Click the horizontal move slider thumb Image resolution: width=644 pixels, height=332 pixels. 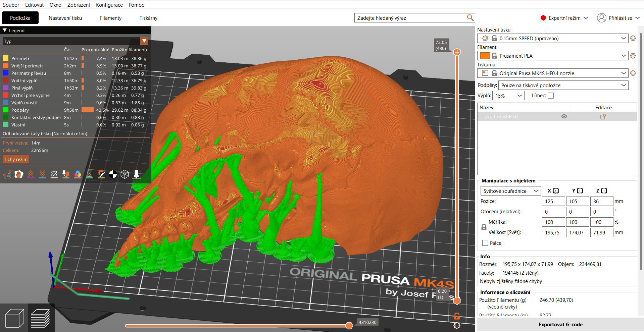pyautogui.click(x=349, y=325)
